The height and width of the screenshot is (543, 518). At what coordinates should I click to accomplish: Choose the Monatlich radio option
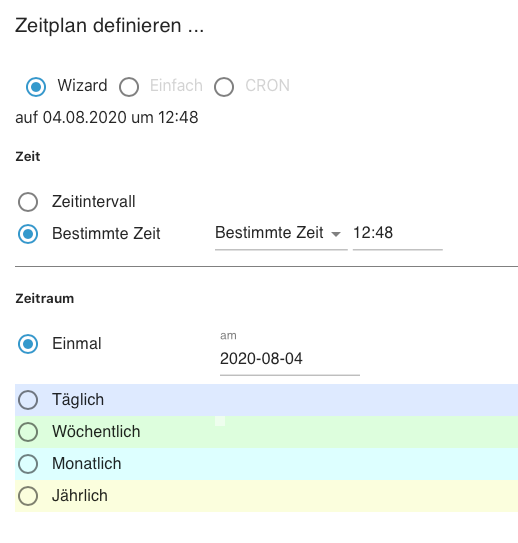pyautogui.click(x=28, y=464)
